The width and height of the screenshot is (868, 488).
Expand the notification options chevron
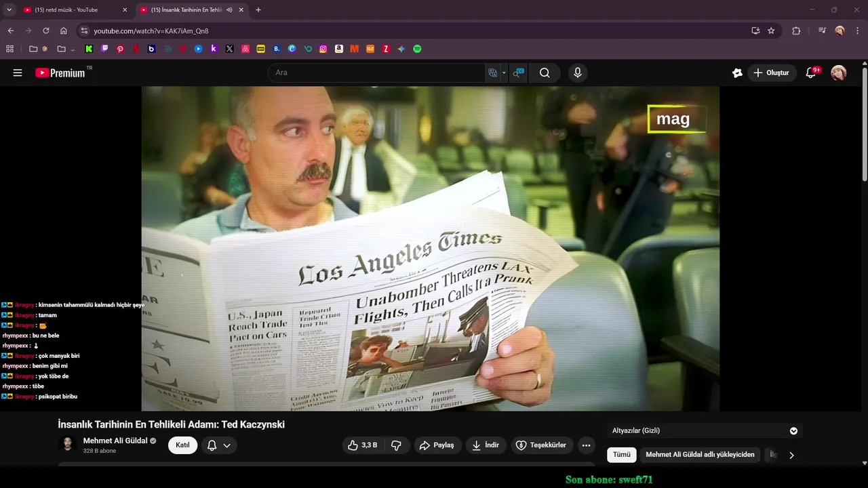coord(227,445)
